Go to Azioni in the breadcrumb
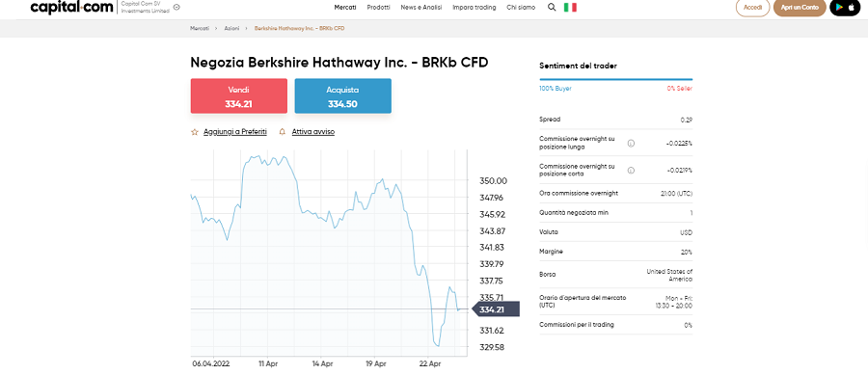Image resolution: width=868 pixels, height=375 pixels. tap(231, 28)
